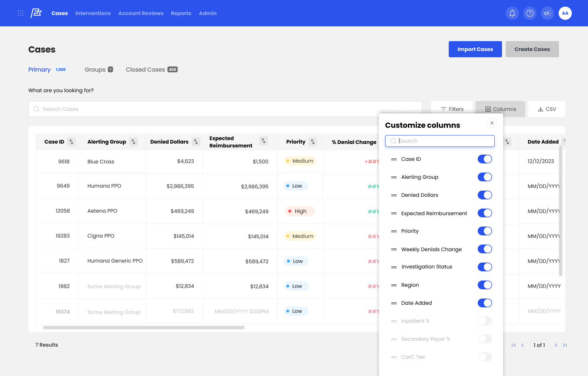The image size is (588, 376).
Task: Go to next page of results
Action: pyautogui.click(x=556, y=345)
